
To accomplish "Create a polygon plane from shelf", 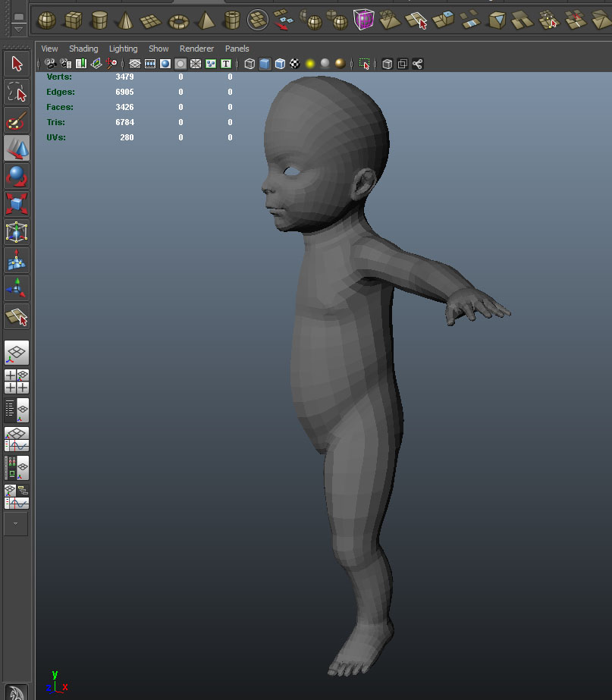I will click(x=151, y=20).
